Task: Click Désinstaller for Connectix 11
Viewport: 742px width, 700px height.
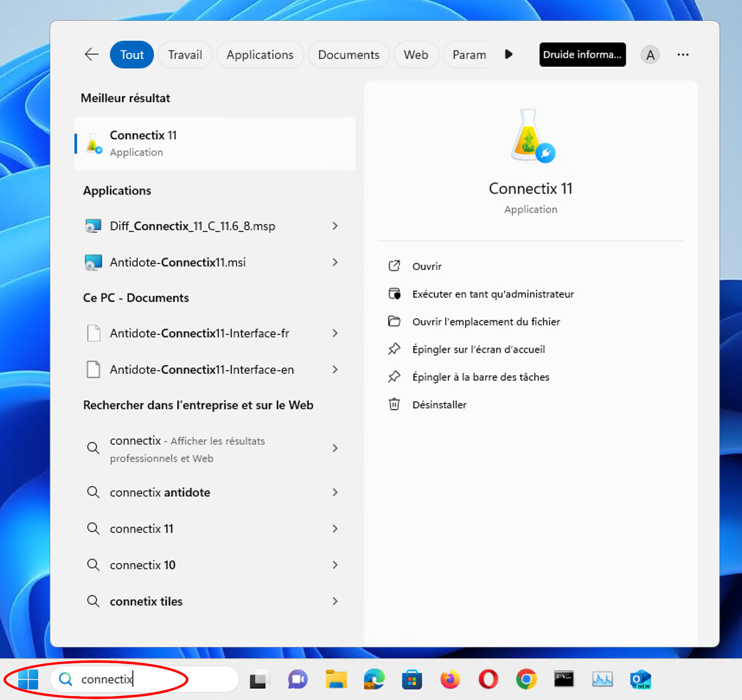Action: click(x=439, y=405)
